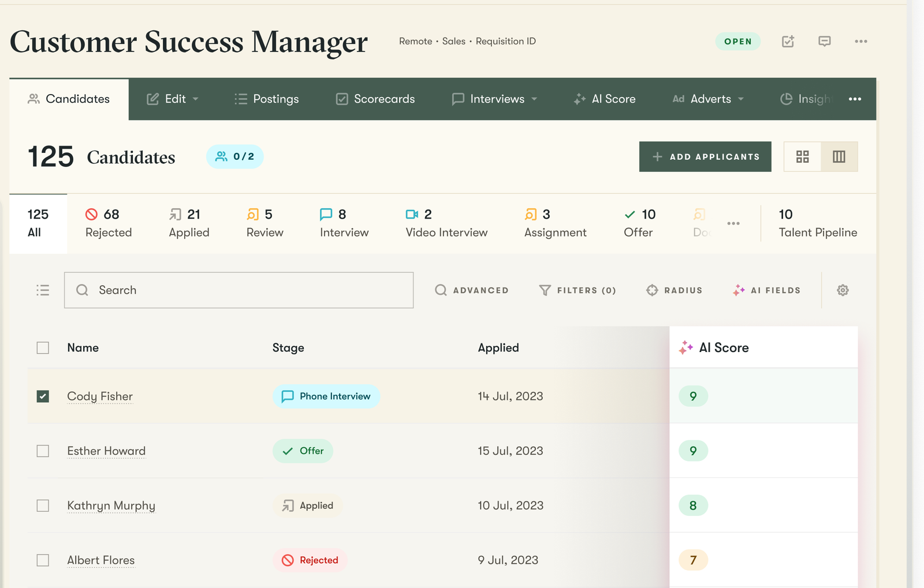Open the Insights tab
The height and width of the screenshot is (588, 924).
[806, 99]
